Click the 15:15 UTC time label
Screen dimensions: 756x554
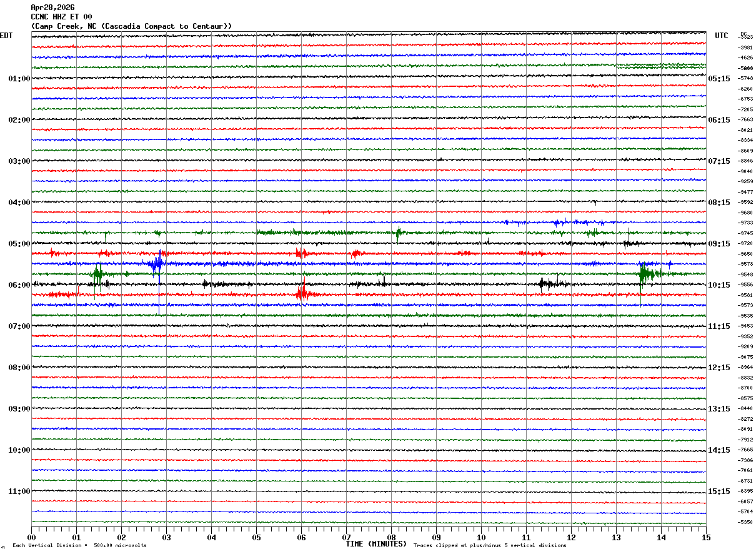[719, 491]
